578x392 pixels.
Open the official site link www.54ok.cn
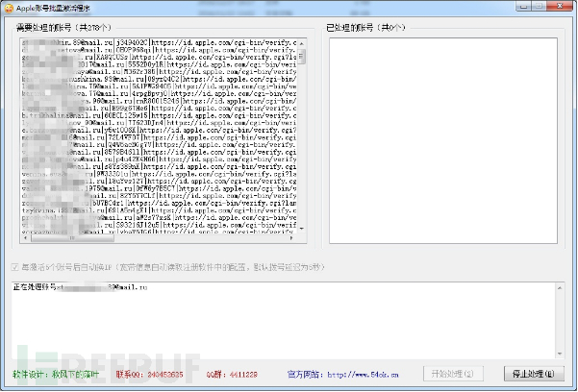[363, 375]
